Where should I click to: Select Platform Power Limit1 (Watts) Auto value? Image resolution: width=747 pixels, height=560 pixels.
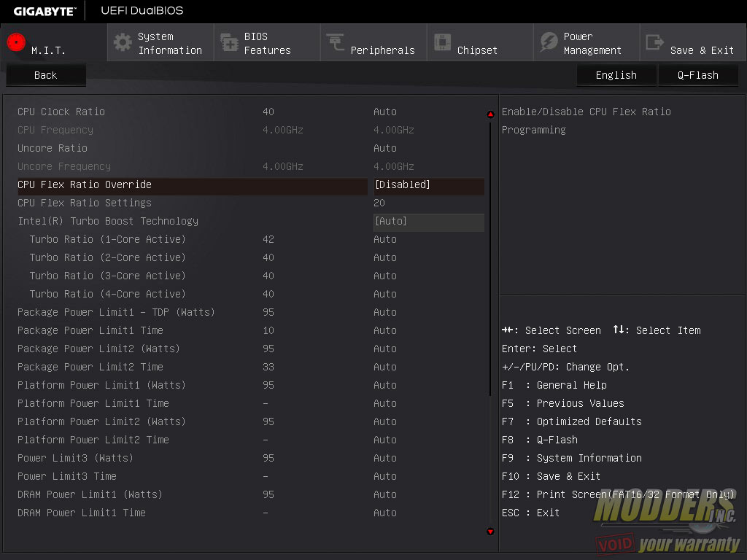coord(385,385)
